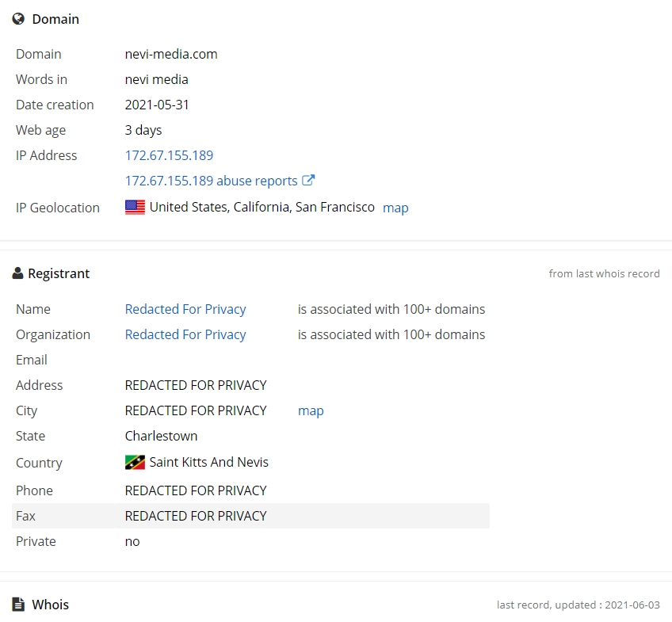Click the document icon beside Whois heading
The image size is (672, 622).
pyautogui.click(x=18, y=605)
